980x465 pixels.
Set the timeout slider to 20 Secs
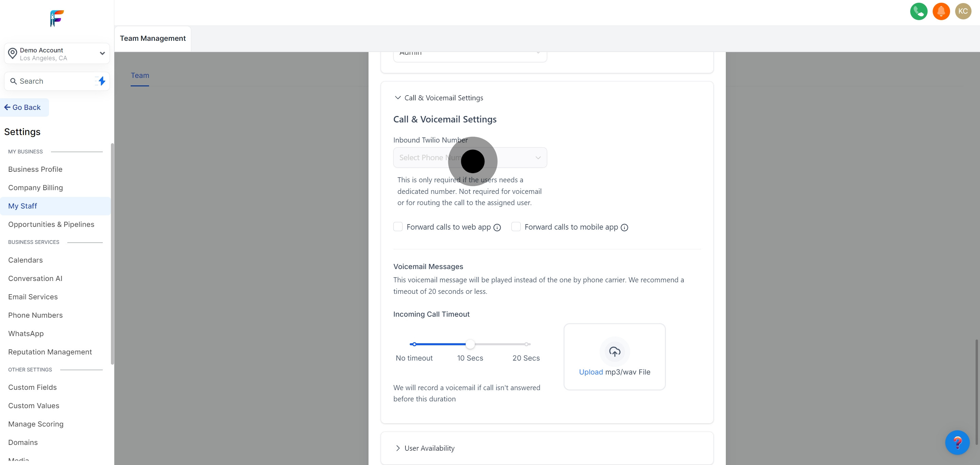pyautogui.click(x=526, y=345)
